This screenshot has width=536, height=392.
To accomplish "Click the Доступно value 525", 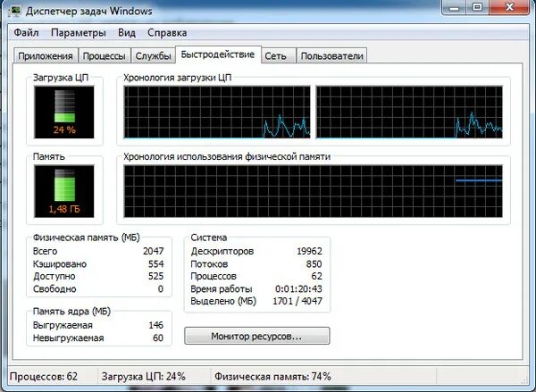I will point(155,276).
